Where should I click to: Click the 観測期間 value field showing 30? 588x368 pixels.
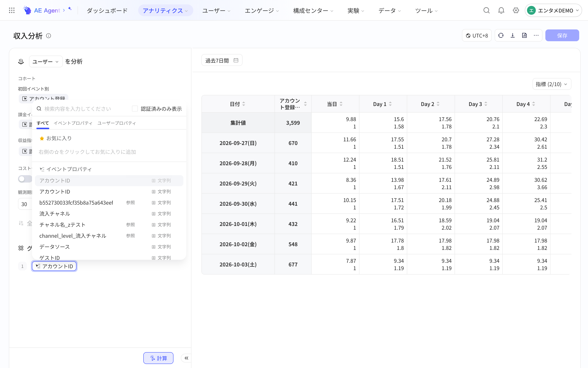25,204
